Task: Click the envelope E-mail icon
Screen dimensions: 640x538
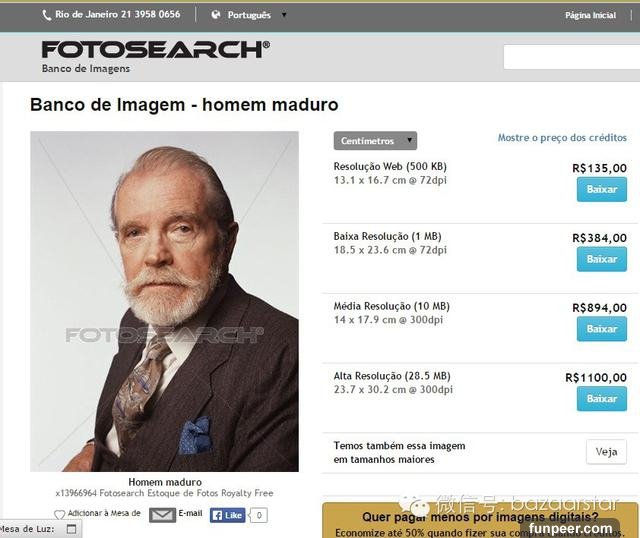Action: tap(162, 515)
